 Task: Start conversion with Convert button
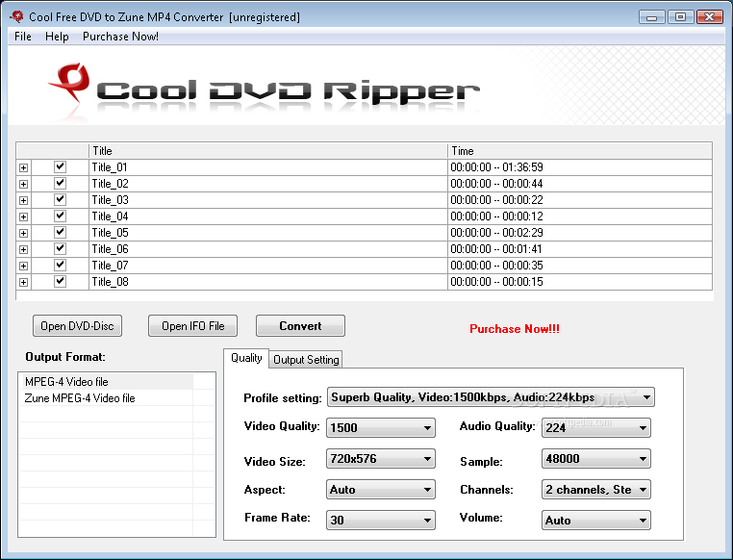click(x=300, y=326)
